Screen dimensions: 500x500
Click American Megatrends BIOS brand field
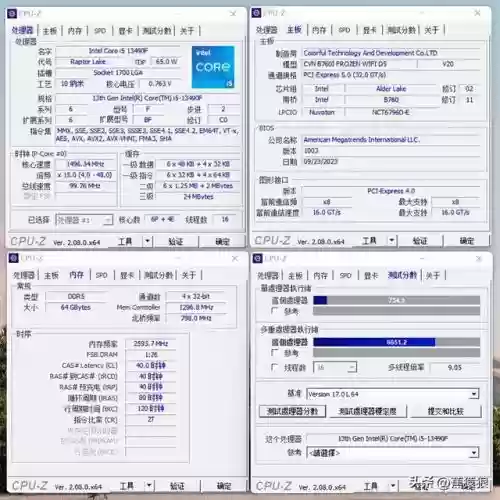(x=391, y=140)
